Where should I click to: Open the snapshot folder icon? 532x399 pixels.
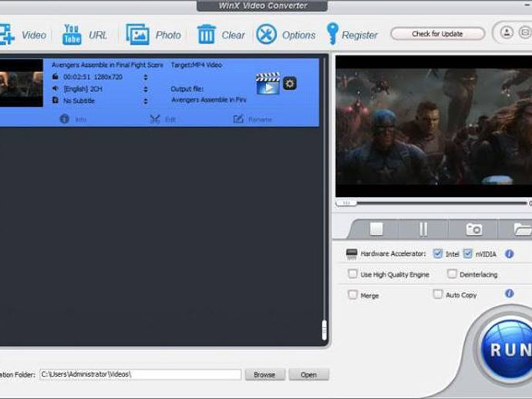[523, 230]
